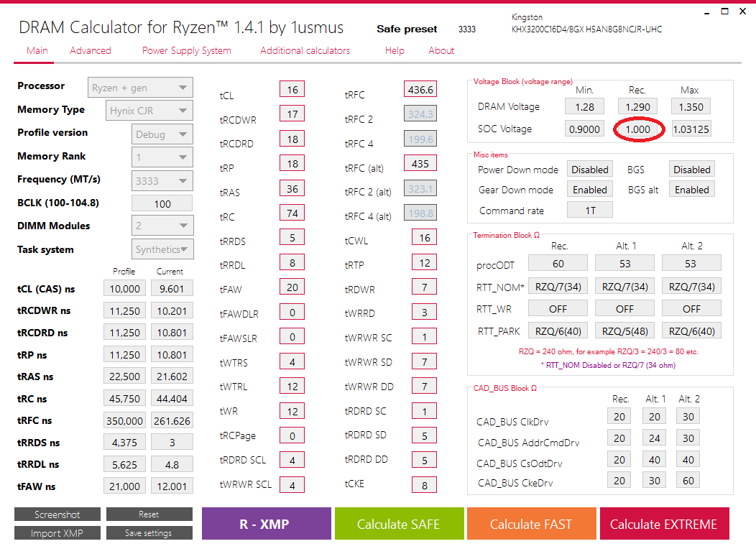
Task: Open the Memory Type dropdown
Action: [149, 111]
